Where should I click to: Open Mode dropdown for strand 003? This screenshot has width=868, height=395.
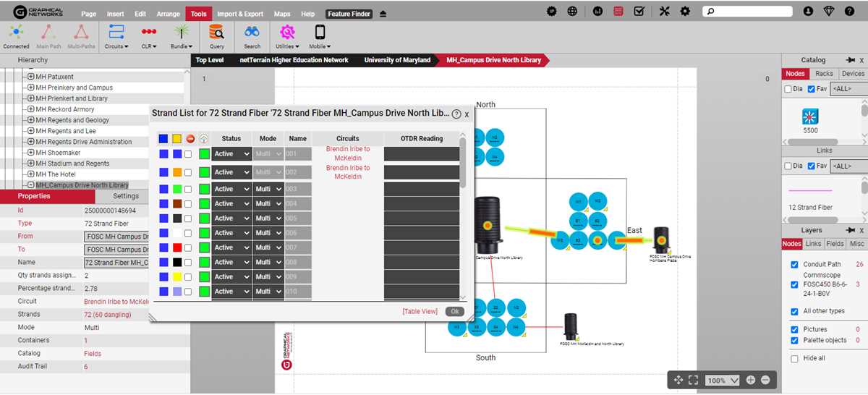pos(268,189)
